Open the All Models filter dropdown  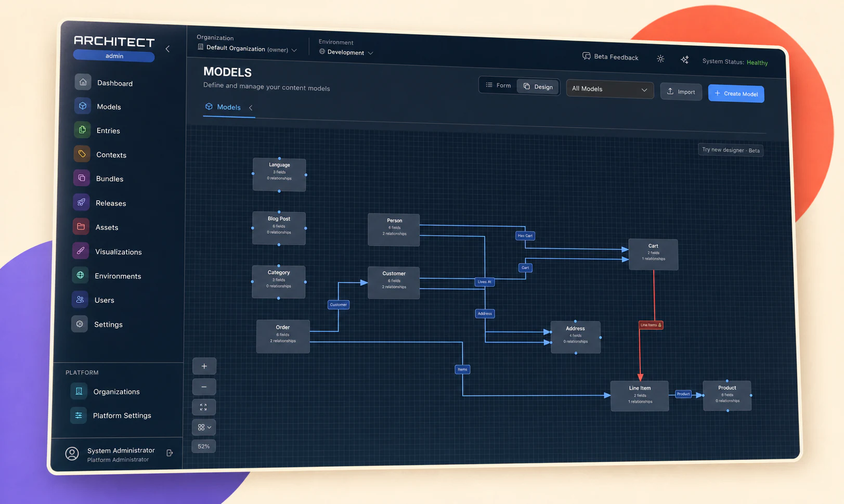pos(609,89)
